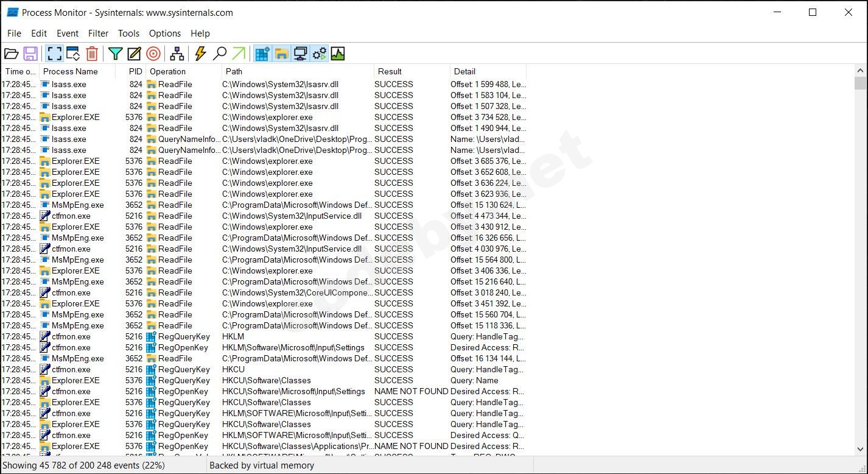Click the Process Monitor title bar icon

(12, 12)
